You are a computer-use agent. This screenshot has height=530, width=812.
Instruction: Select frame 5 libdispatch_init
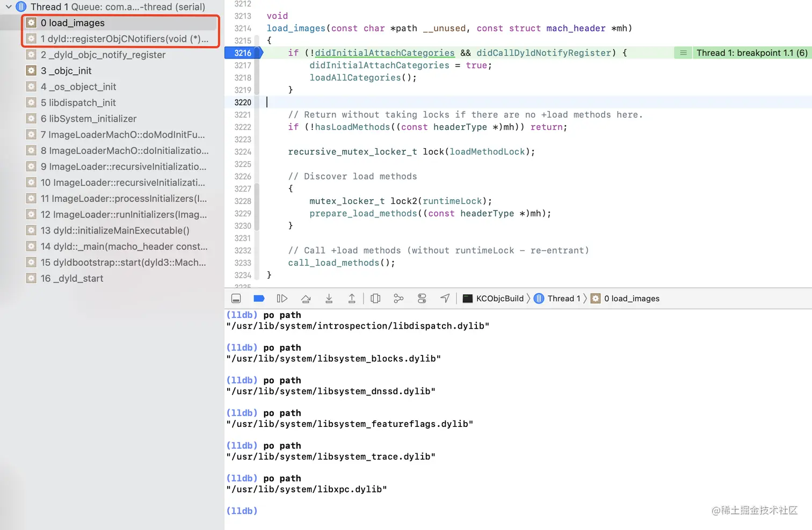[112, 103]
